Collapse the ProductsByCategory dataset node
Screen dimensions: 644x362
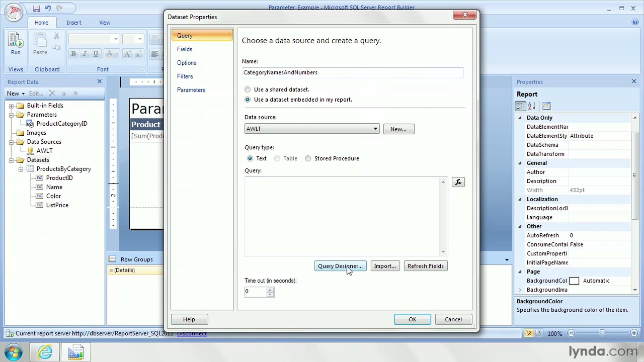point(21,169)
